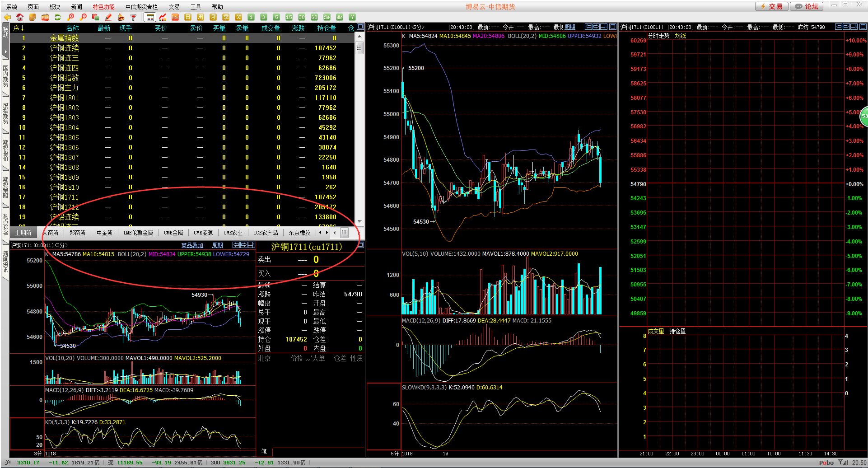Expand the 周期 dropdown in 3-minute chart
Image resolution: width=868 pixels, height=468 pixels.
[x=218, y=245]
